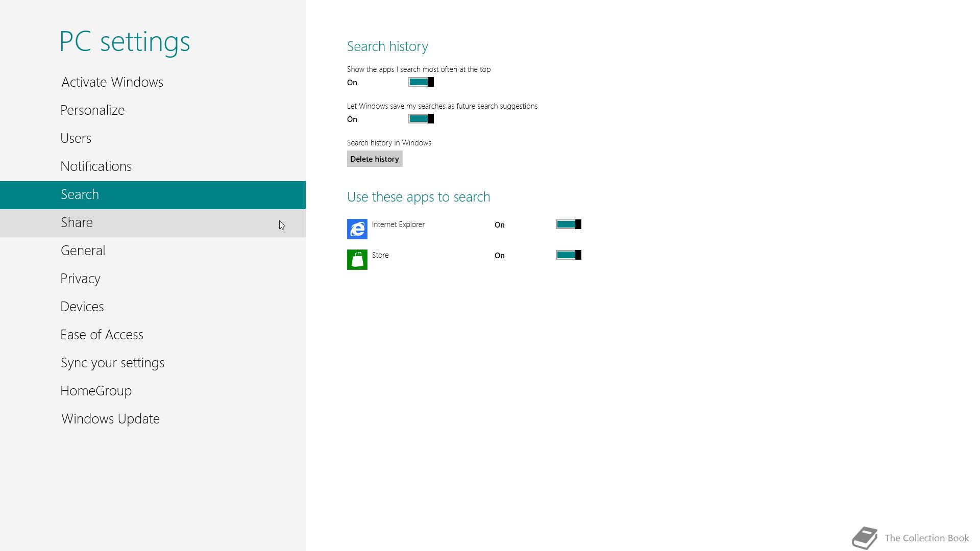Open the Activate Windows section
This screenshot has height=551, width=980.
click(112, 82)
